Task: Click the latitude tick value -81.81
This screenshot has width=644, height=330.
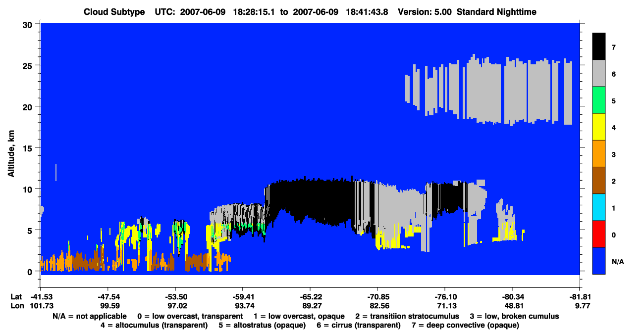Action: point(580,297)
